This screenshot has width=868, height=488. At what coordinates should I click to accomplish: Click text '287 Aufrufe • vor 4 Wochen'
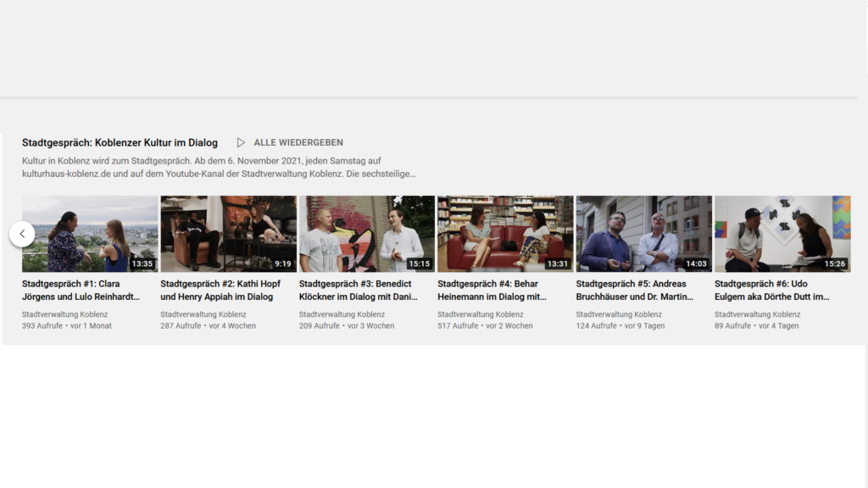(209, 326)
